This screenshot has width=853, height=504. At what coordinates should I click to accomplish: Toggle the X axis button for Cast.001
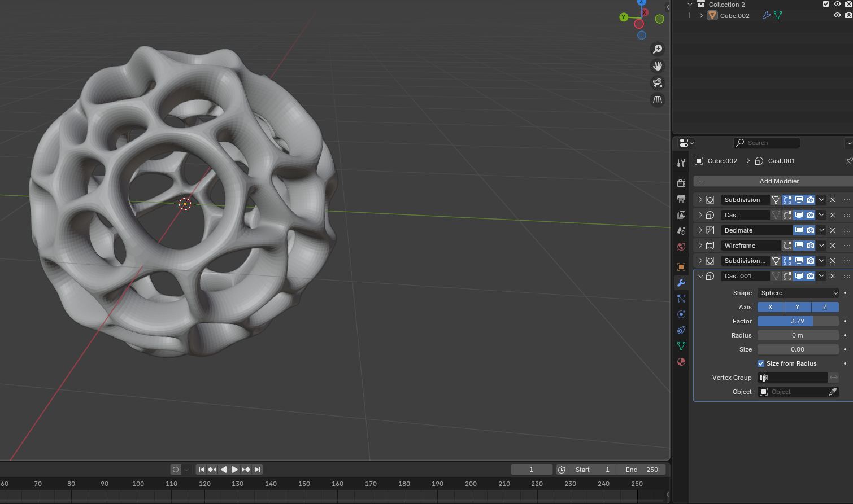(x=771, y=307)
